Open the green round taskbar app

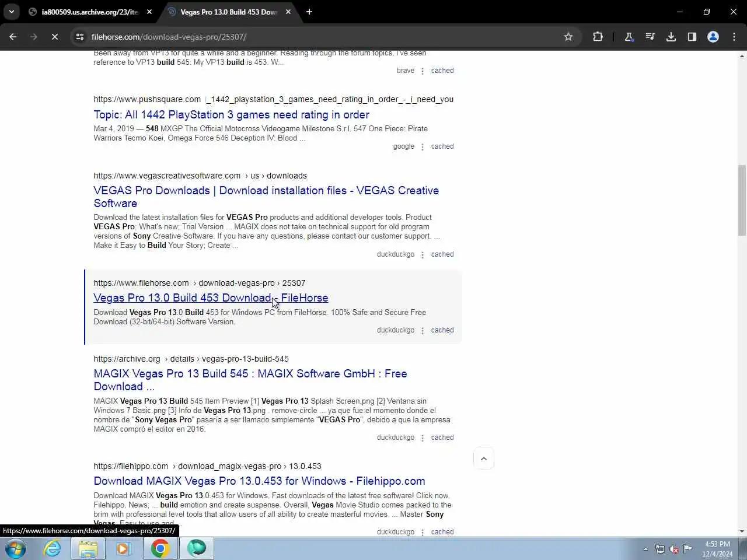pyautogui.click(x=197, y=548)
